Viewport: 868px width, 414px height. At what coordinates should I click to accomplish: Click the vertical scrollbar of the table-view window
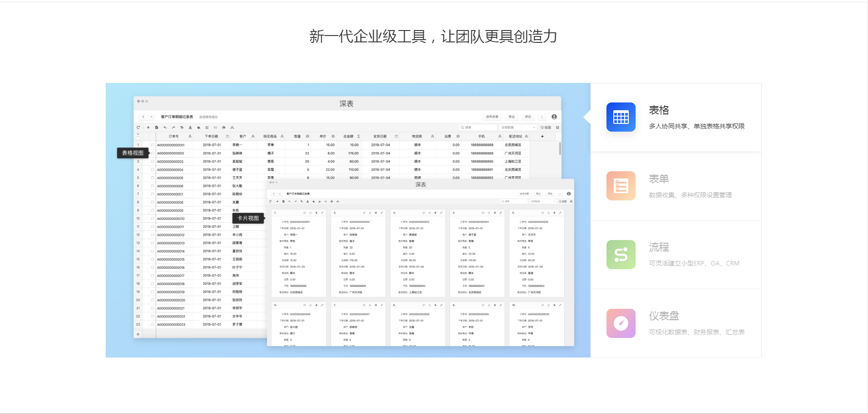pos(560,148)
